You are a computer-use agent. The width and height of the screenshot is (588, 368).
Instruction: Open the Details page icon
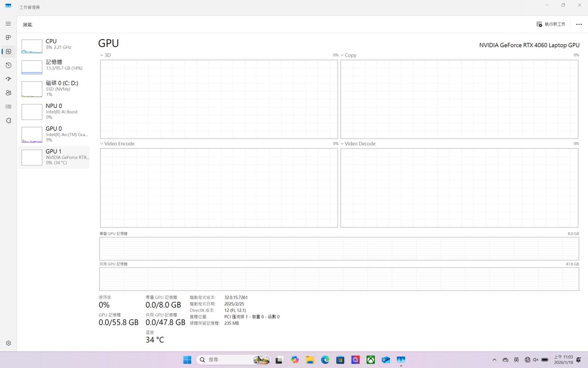[8, 107]
